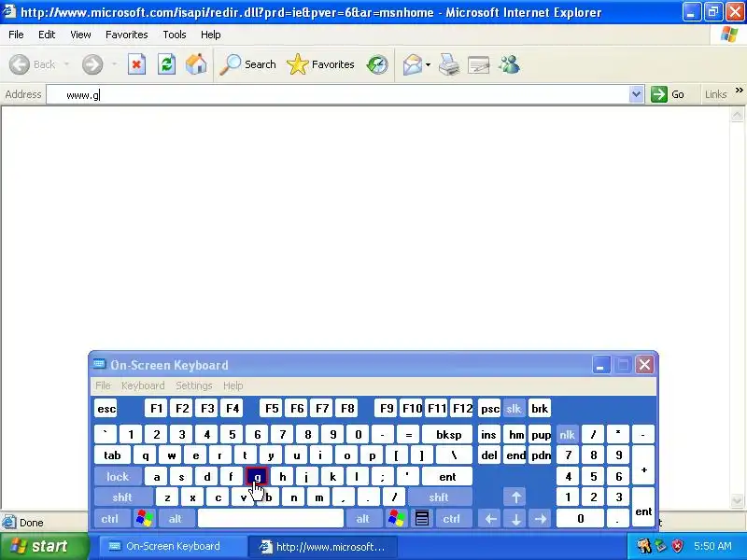Refresh the page with the Refresh icon
The width and height of the screenshot is (747, 560).
[x=166, y=64]
